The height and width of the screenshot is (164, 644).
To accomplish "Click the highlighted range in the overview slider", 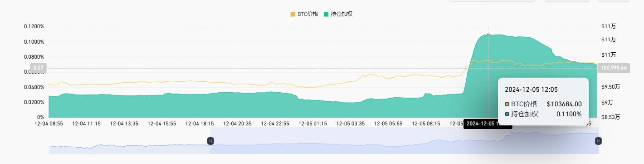I will tap(404, 140).
